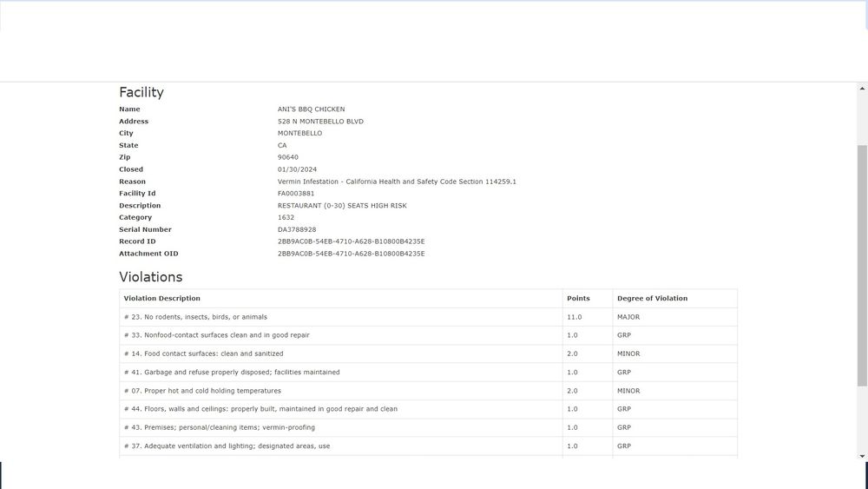Click the facility name ANI'S BBQ CHICKEN
Screen dimensions: 868x489
coord(311,109)
